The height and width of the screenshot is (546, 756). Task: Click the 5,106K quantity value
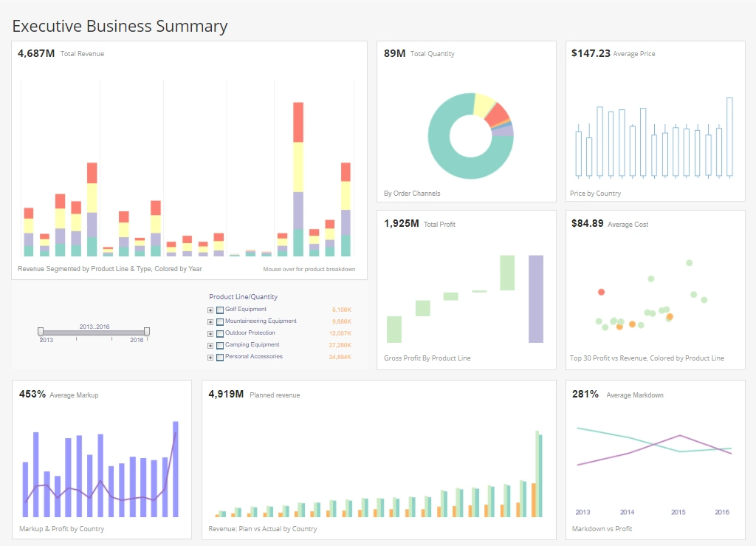(x=342, y=309)
